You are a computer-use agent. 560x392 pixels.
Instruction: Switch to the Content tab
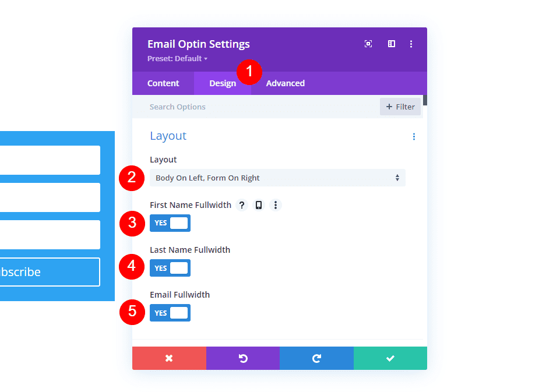point(163,83)
